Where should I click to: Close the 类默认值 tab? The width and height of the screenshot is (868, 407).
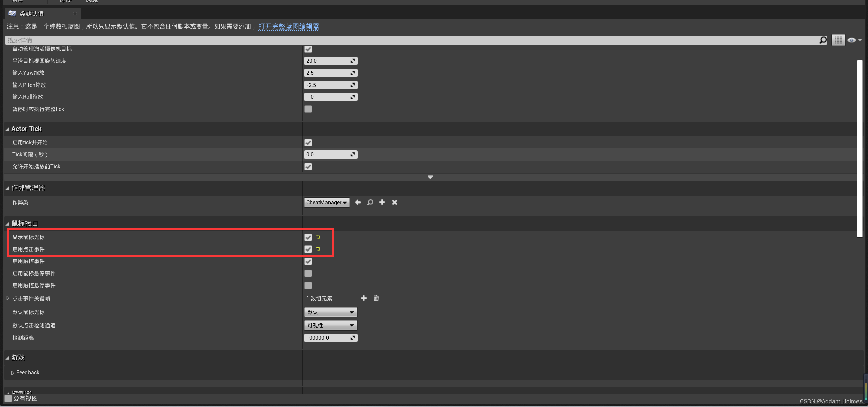(x=75, y=14)
